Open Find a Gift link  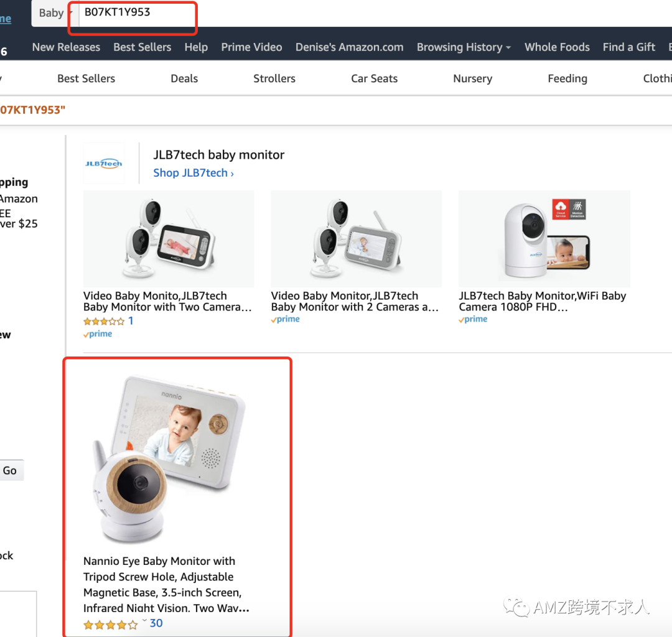[628, 47]
